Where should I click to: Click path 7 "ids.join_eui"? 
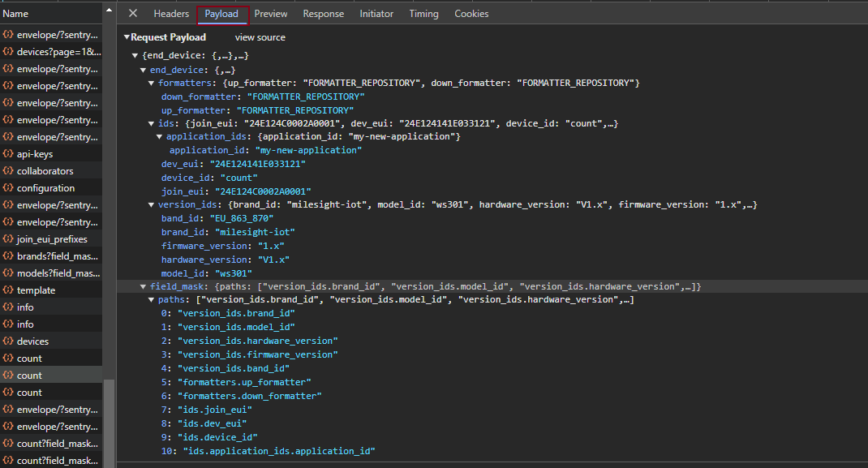tap(215, 410)
